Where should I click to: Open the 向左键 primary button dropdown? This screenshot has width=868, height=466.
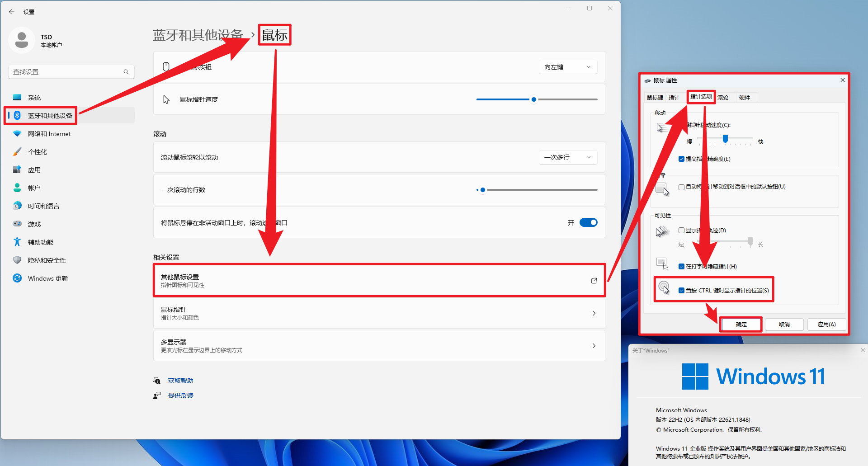568,67
